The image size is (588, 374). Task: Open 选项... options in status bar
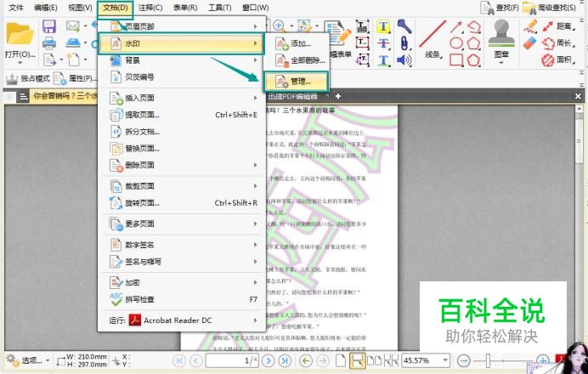pyautogui.click(x=28, y=360)
